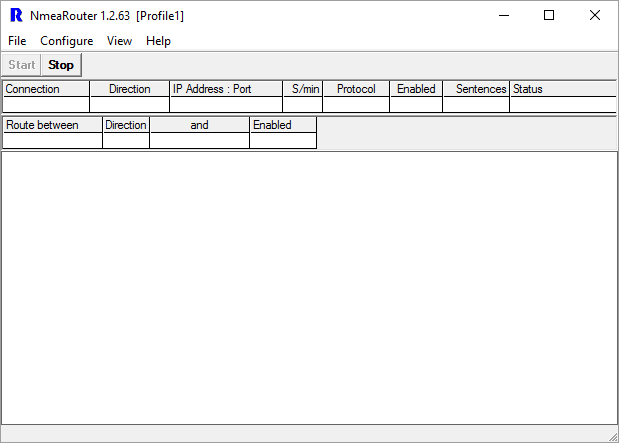Image resolution: width=619 pixels, height=443 pixels.
Task: Click the Route between column header
Action: [53, 125]
